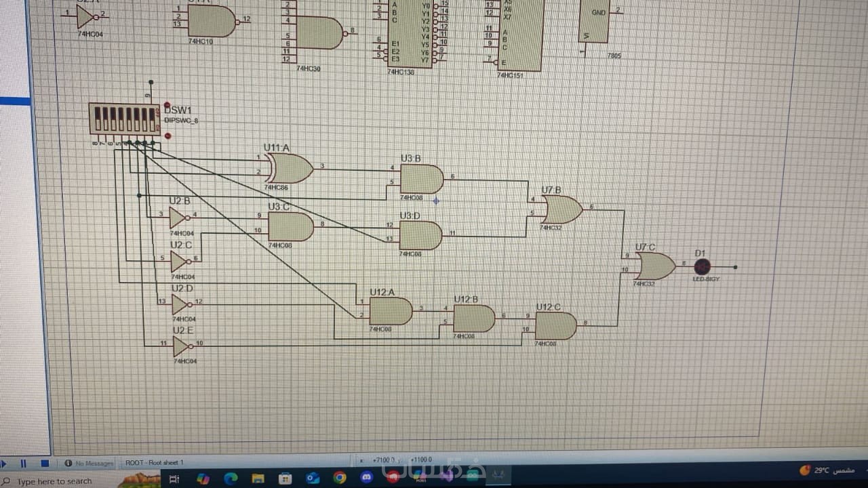Click the U11:A XOR gate symbol
This screenshot has height=488, width=868.
click(x=291, y=168)
